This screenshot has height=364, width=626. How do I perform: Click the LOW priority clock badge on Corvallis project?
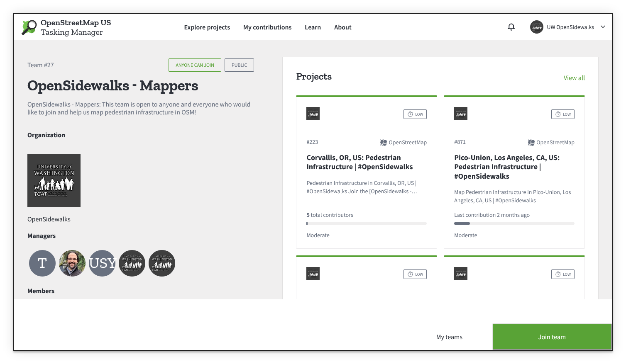pos(415,114)
